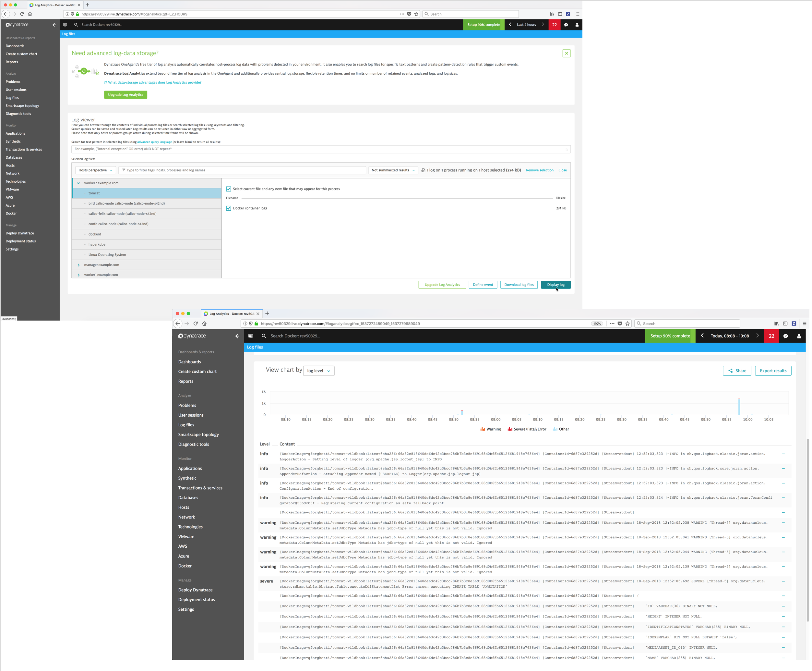This screenshot has height=671, width=812.
Task: Click Share button in log chart
Action: (737, 371)
